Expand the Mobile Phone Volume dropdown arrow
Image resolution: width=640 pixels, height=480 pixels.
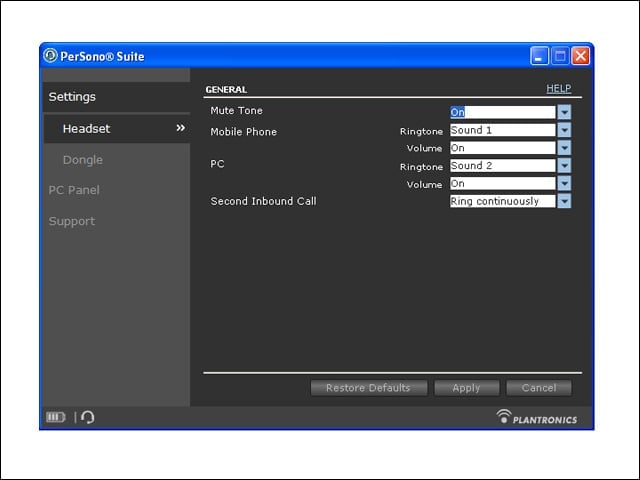coord(564,148)
